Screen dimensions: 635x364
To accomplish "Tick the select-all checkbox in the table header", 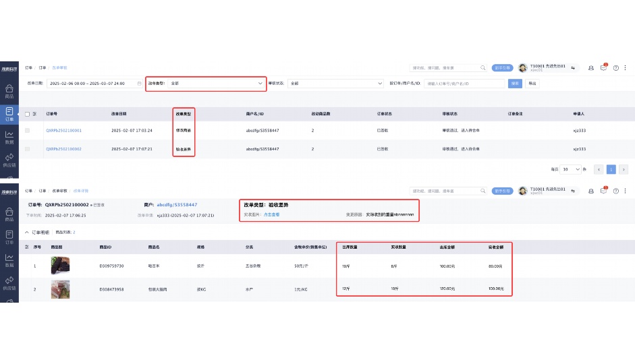I will [27, 114].
